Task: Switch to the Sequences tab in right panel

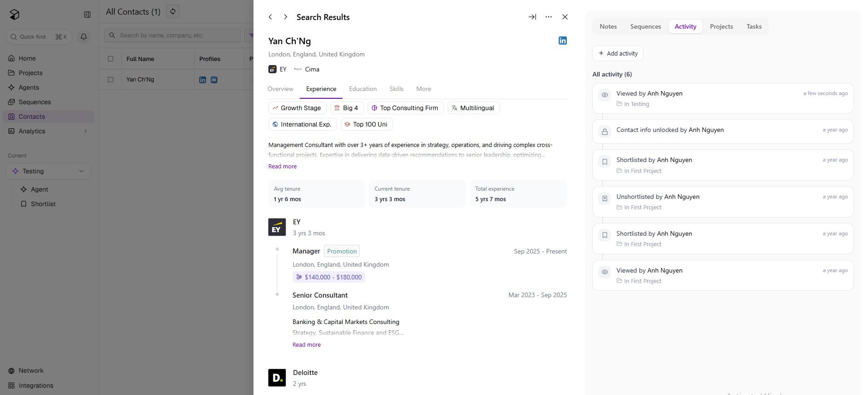Action: click(646, 26)
